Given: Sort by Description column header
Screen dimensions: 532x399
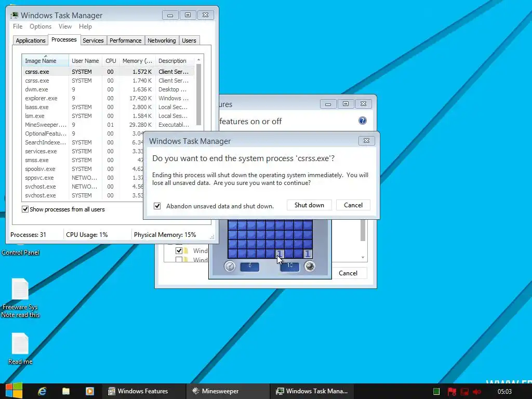Looking at the screenshot, I should (175, 61).
